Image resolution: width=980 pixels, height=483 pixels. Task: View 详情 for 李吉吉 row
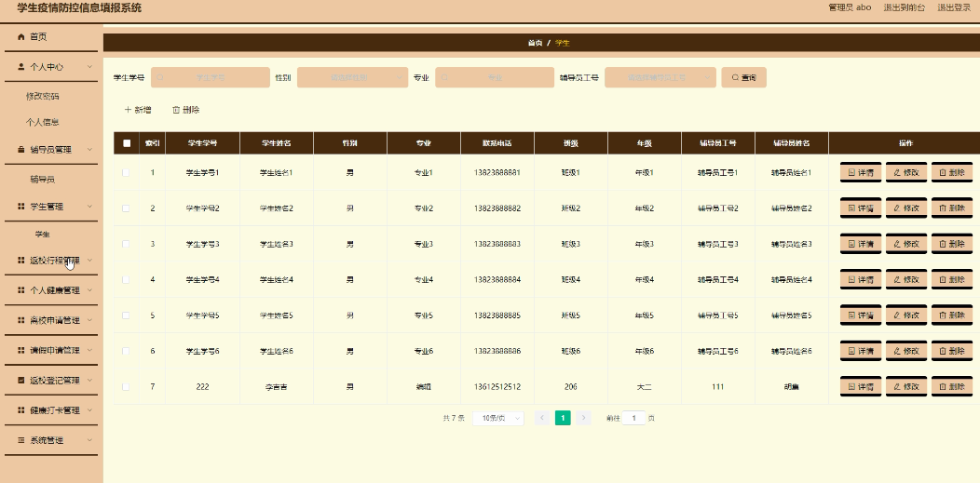[x=861, y=387]
